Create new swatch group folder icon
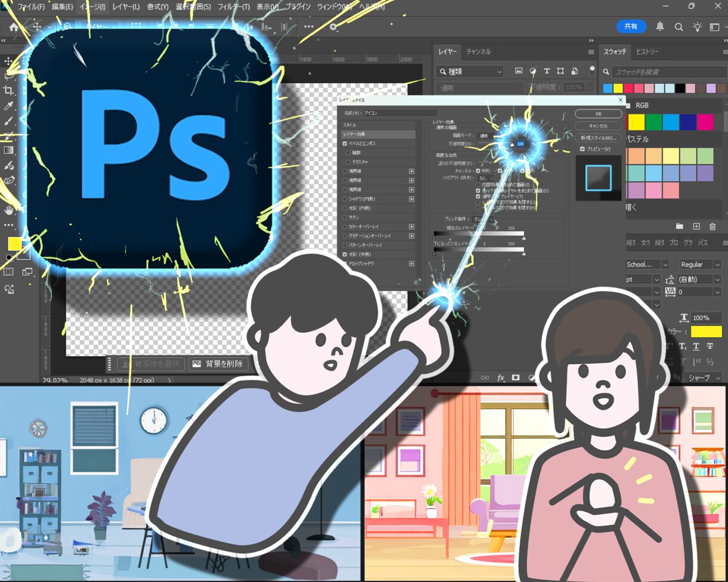The width and height of the screenshot is (728, 582). [x=679, y=227]
